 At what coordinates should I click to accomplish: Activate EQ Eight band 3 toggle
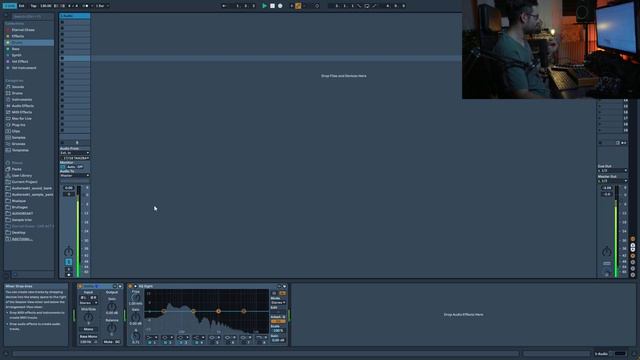pos(181,342)
